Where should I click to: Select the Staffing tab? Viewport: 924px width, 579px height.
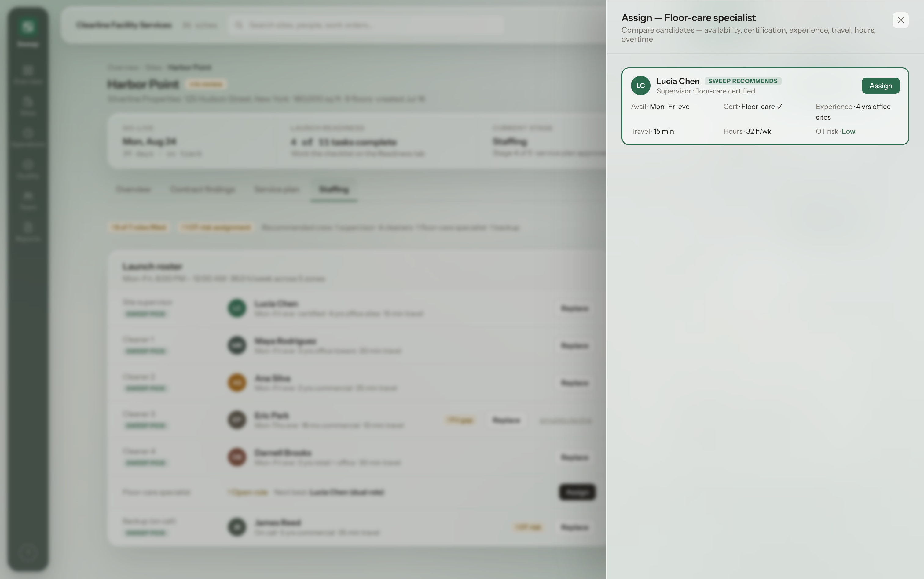pyautogui.click(x=334, y=190)
